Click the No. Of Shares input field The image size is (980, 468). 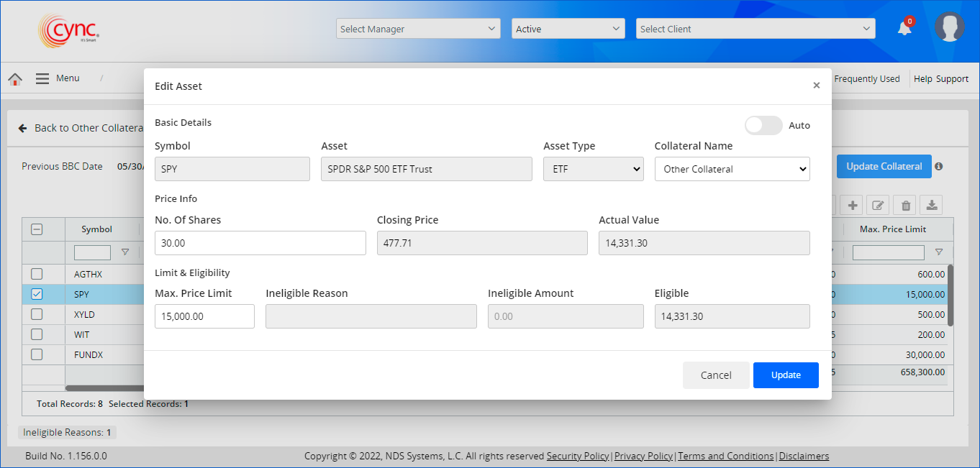pyautogui.click(x=260, y=243)
